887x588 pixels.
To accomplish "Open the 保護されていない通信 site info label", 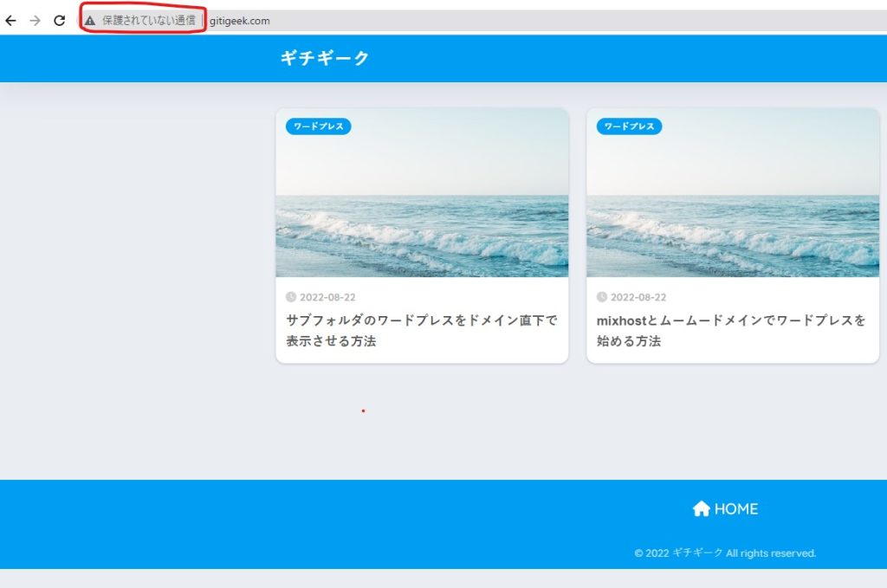I will tap(148, 21).
